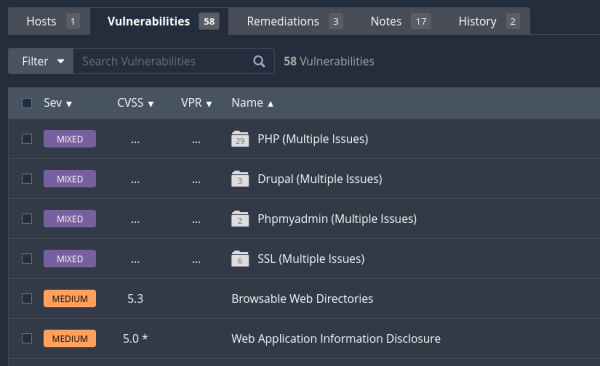This screenshot has height=366, width=600.
Task: Open the Filter dropdown
Action: [x=41, y=61]
